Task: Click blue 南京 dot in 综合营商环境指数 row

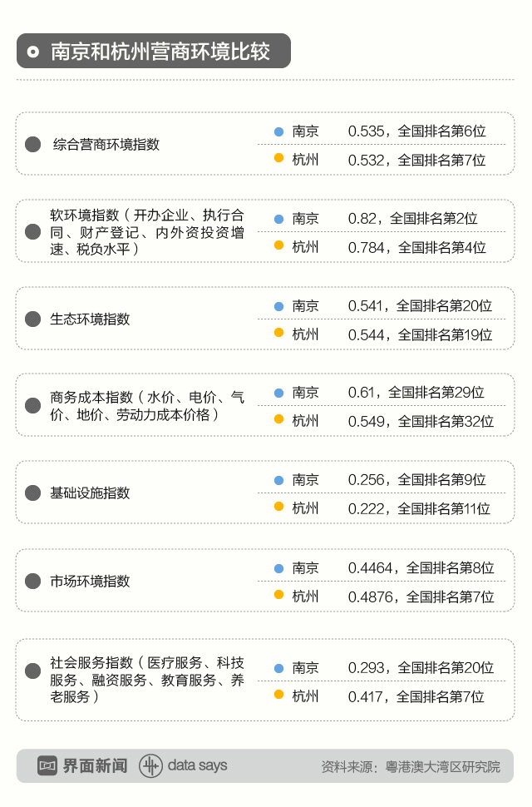Action: (279, 131)
